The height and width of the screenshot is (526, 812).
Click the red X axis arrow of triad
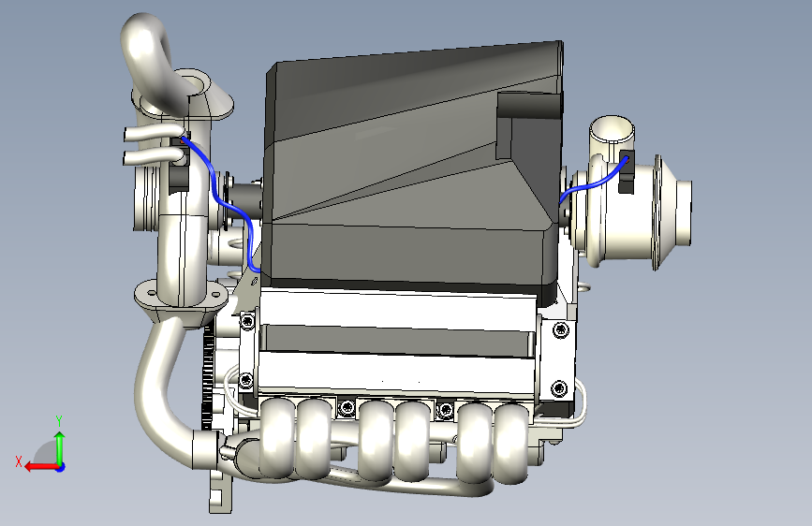coord(40,467)
